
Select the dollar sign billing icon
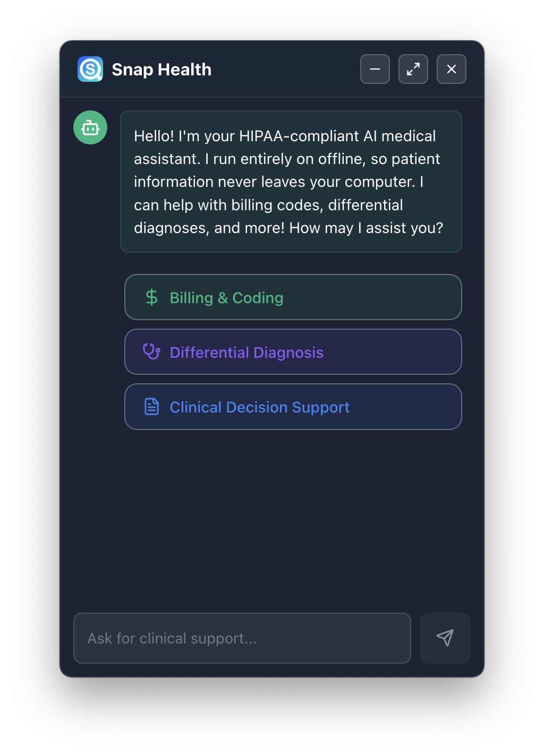(151, 297)
